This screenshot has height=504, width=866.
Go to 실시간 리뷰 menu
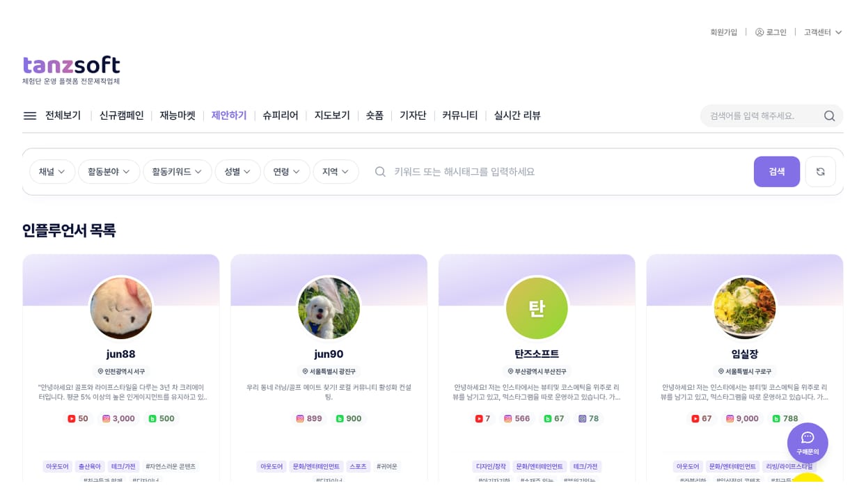pyautogui.click(x=517, y=116)
